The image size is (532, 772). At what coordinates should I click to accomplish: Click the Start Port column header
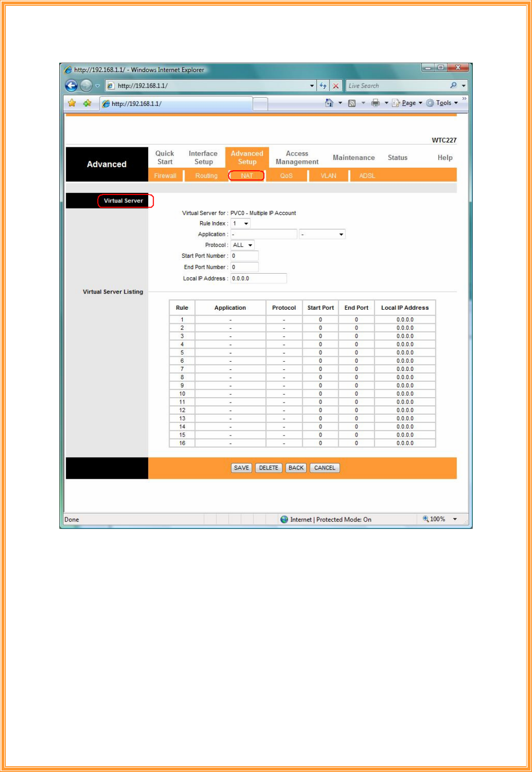[x=320, y=308]
